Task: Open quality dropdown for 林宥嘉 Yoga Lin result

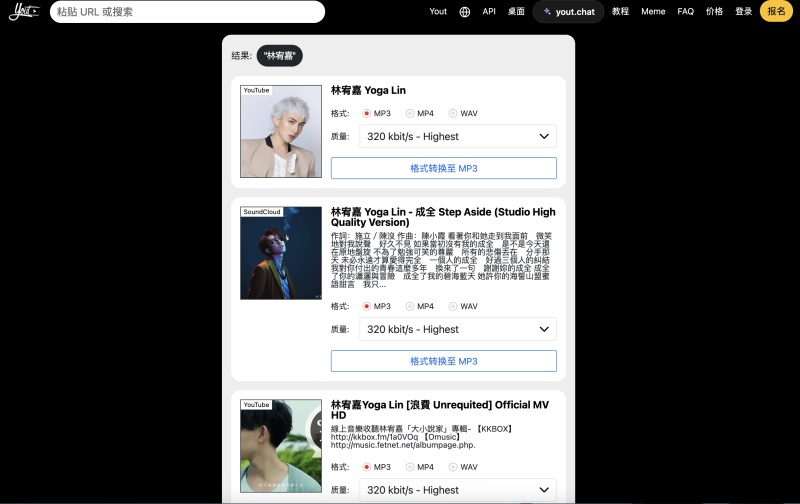Action: (x=458, y=136)
